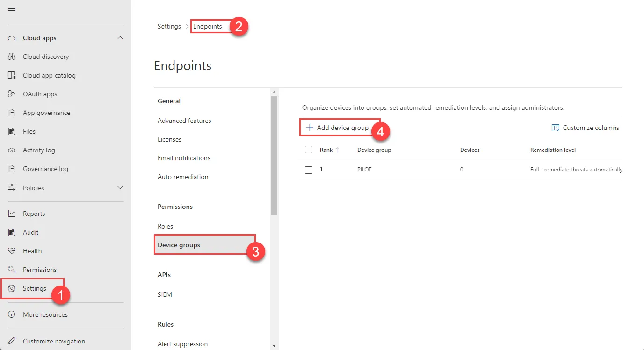Click the plus icon for adding device group
This screenshot has height=350, width=644.
(x=309, y=128)
